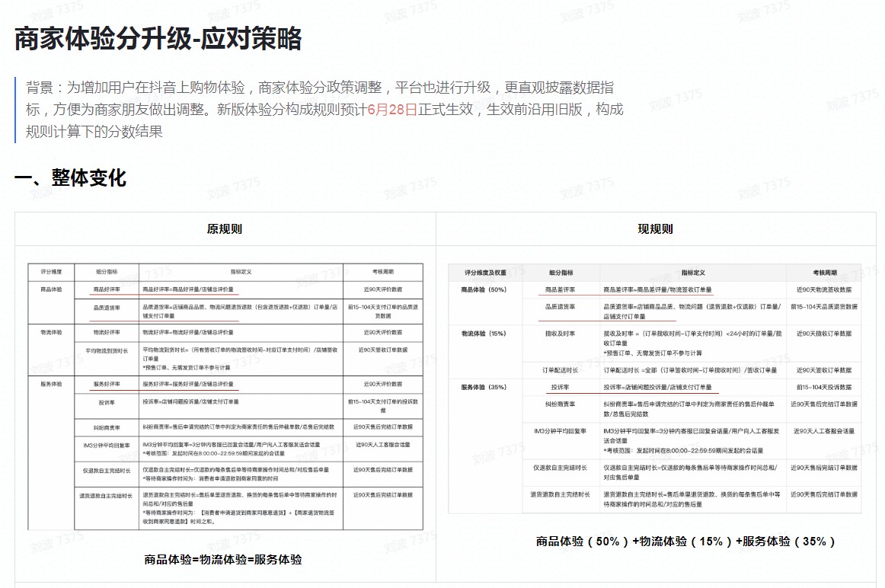
Task: Click 投诉率 in the 现规则 table
Action: pyautogui.click(x=560, y=388)
